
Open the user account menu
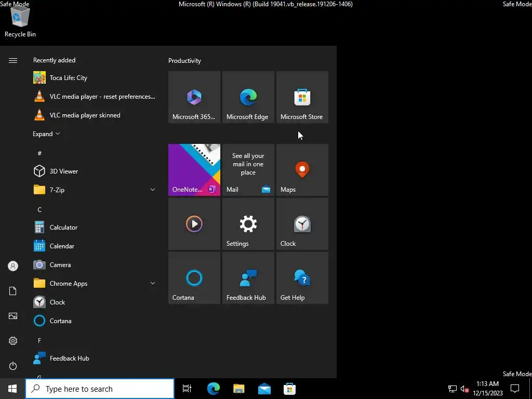[x=13, y=266]
